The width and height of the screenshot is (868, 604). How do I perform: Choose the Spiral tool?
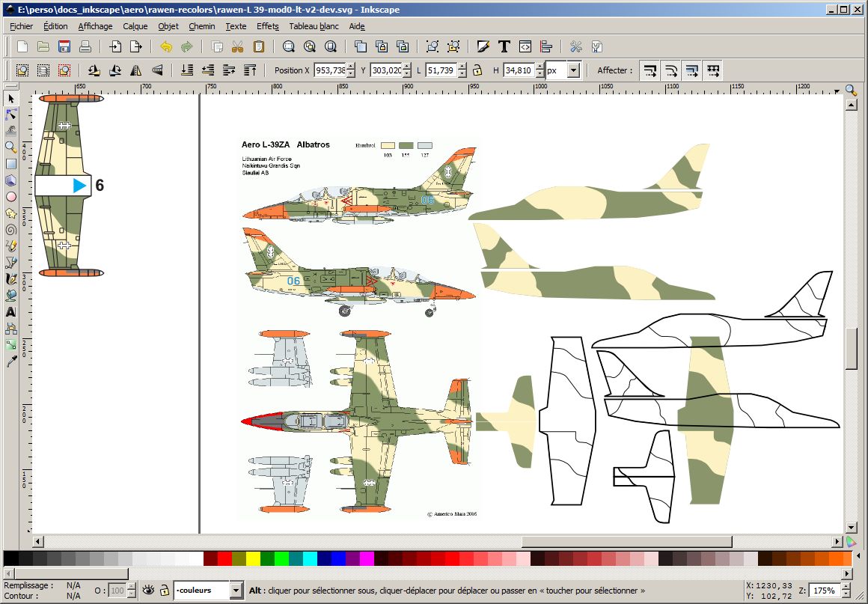tap(11, 230)
